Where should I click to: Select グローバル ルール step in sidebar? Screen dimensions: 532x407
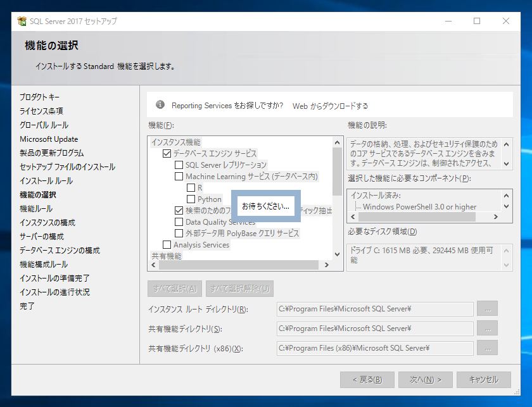[44, 125]
